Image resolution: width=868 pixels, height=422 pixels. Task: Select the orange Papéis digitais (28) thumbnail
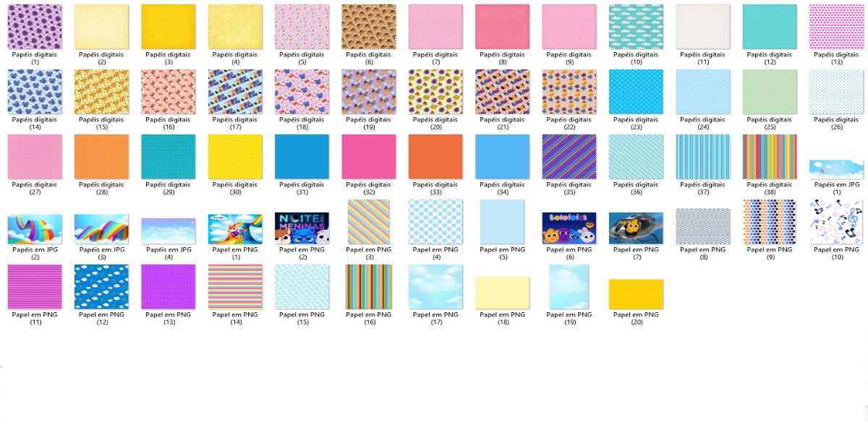click(101, 157)
